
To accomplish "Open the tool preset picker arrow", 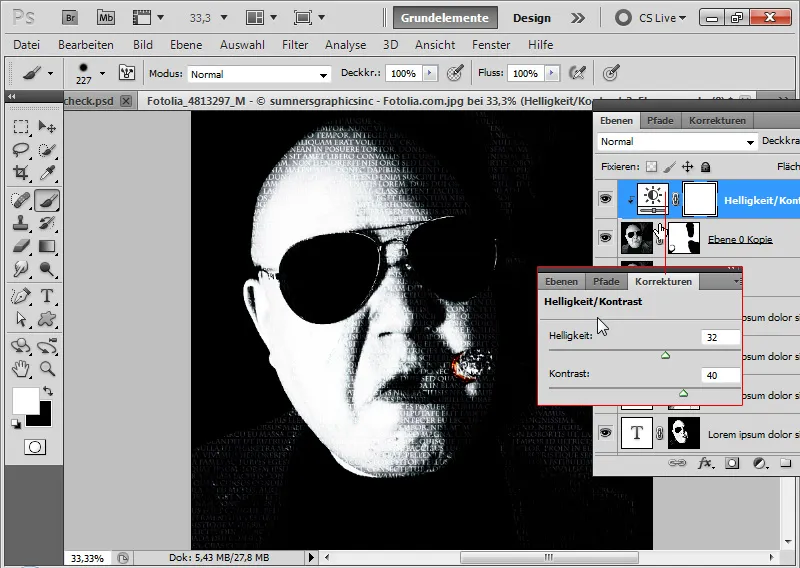I will [50, 73].
